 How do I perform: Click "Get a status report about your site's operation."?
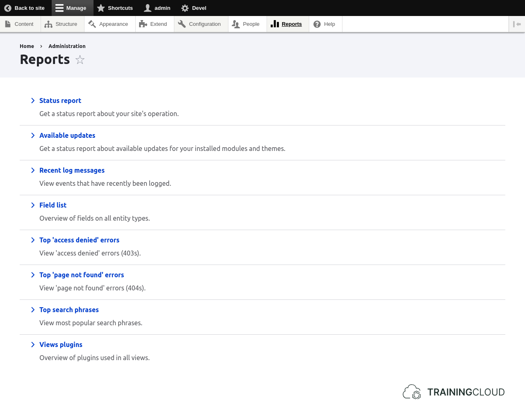[x=109, y=114]
